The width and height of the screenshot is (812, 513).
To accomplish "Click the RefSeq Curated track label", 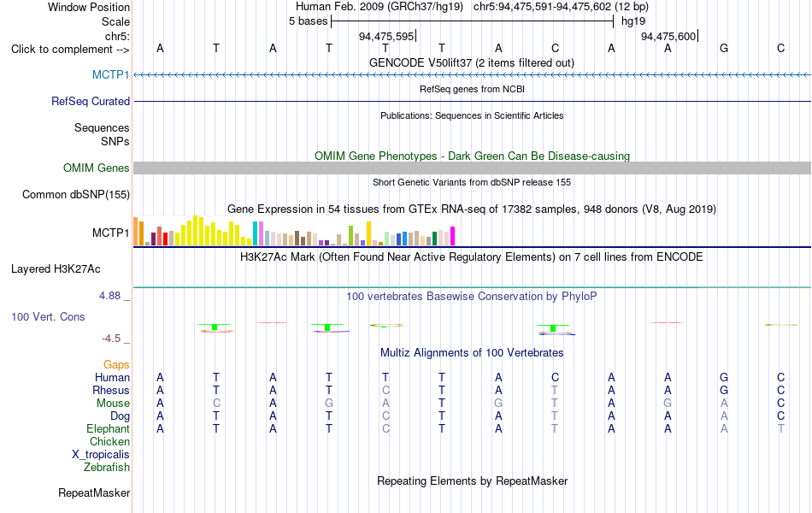I will click(91, 101).
